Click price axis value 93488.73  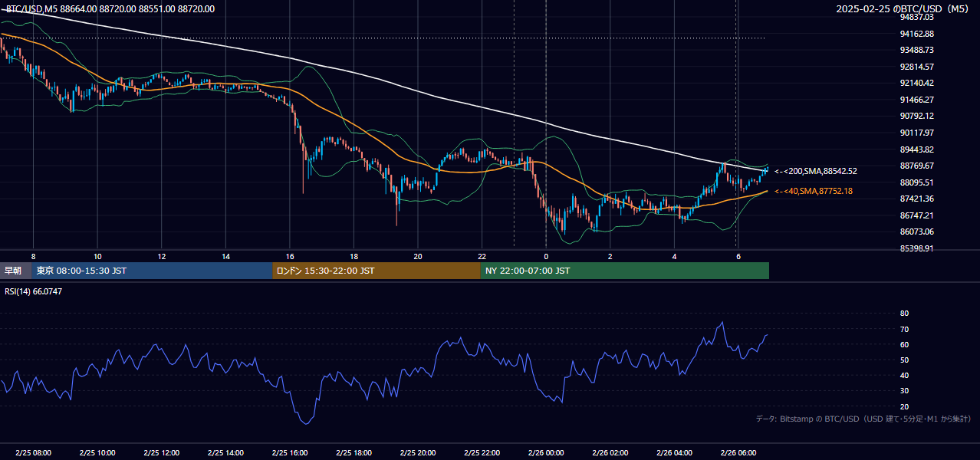point(916,50)
